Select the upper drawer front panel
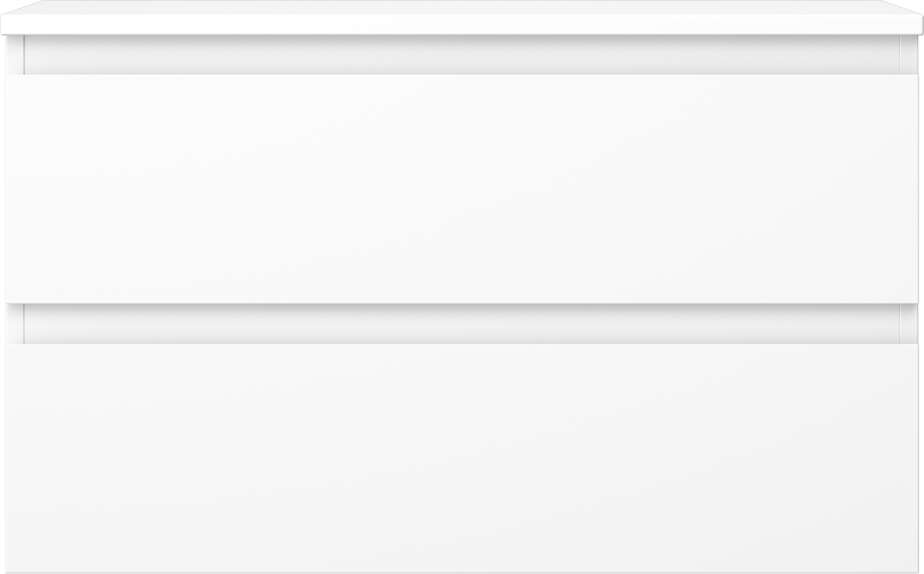The image size is (924, 574). point(462,189)
